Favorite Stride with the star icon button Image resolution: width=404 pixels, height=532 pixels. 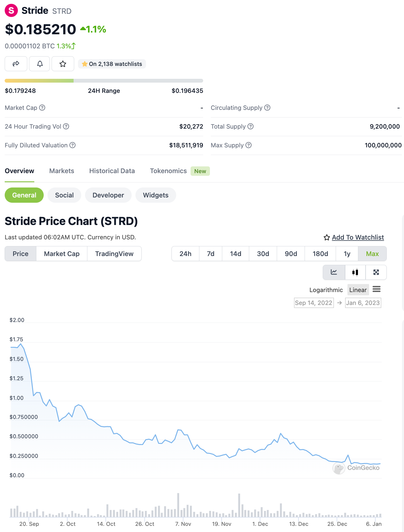(x=63, y=64)
